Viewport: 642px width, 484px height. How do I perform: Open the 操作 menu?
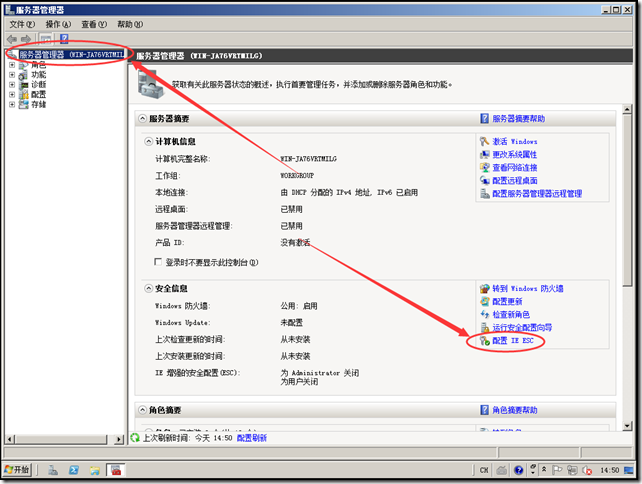(x=58, y=25)
